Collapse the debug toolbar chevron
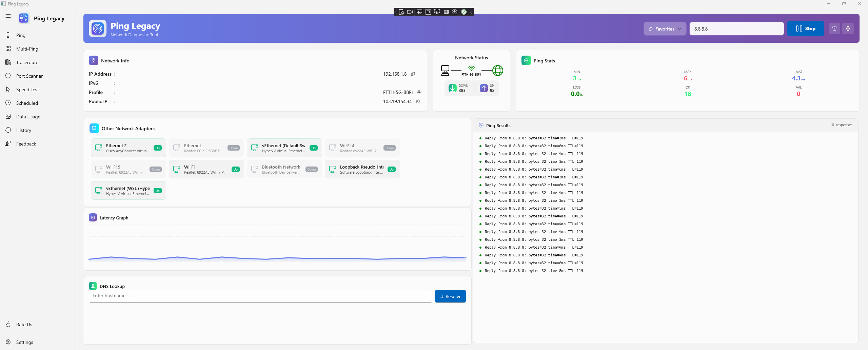 [x=471, y=12]
